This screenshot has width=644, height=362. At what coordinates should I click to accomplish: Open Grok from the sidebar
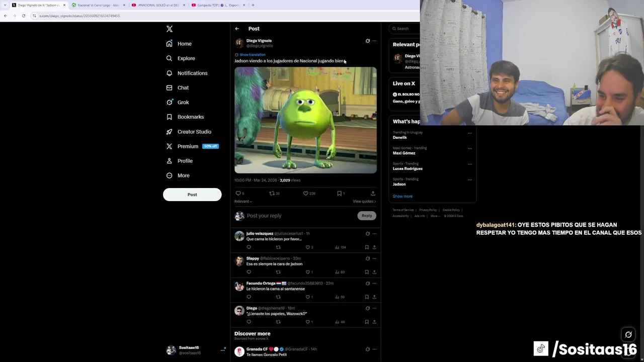(x=178, y=102)
